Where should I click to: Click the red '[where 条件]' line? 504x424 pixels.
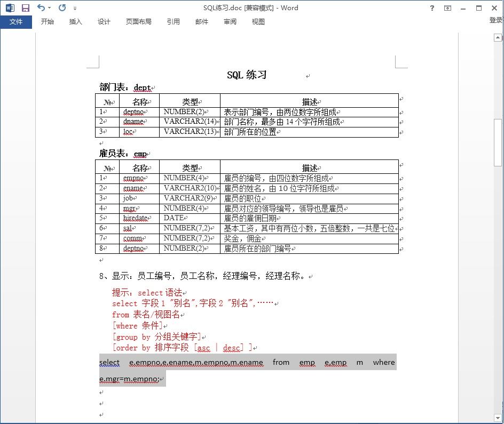tap(138, 325)
